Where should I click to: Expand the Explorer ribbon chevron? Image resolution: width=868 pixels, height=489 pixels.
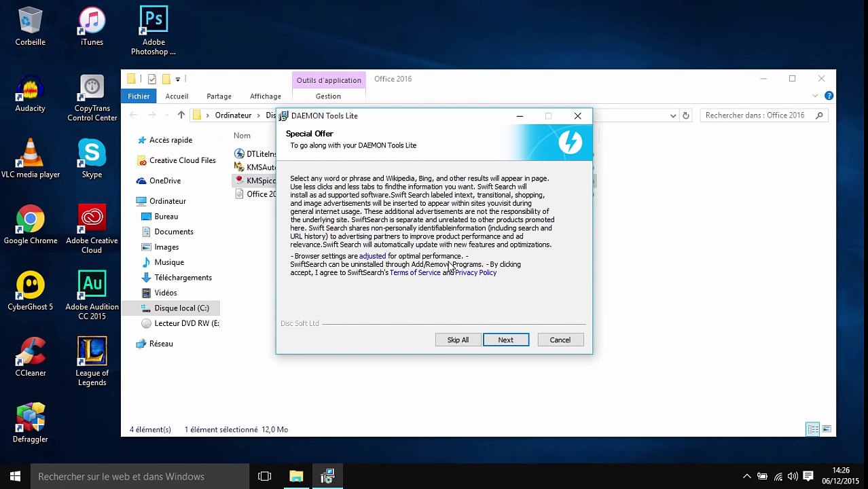tap(815, 96)
